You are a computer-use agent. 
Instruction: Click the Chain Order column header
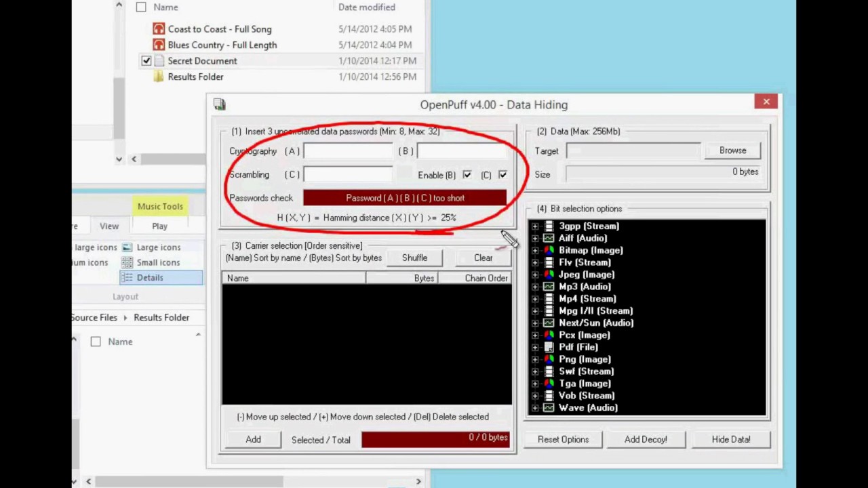[475, 279]
